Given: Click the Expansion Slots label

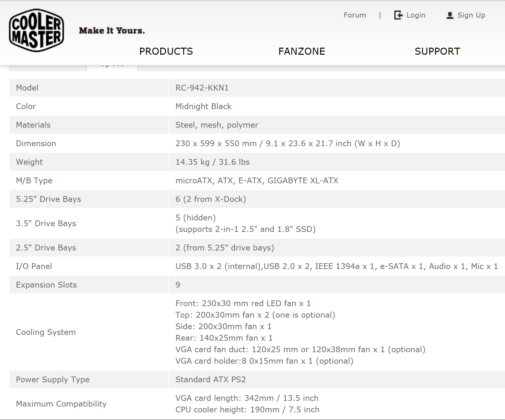Looking at the screenshot, I should coord(46,285).
